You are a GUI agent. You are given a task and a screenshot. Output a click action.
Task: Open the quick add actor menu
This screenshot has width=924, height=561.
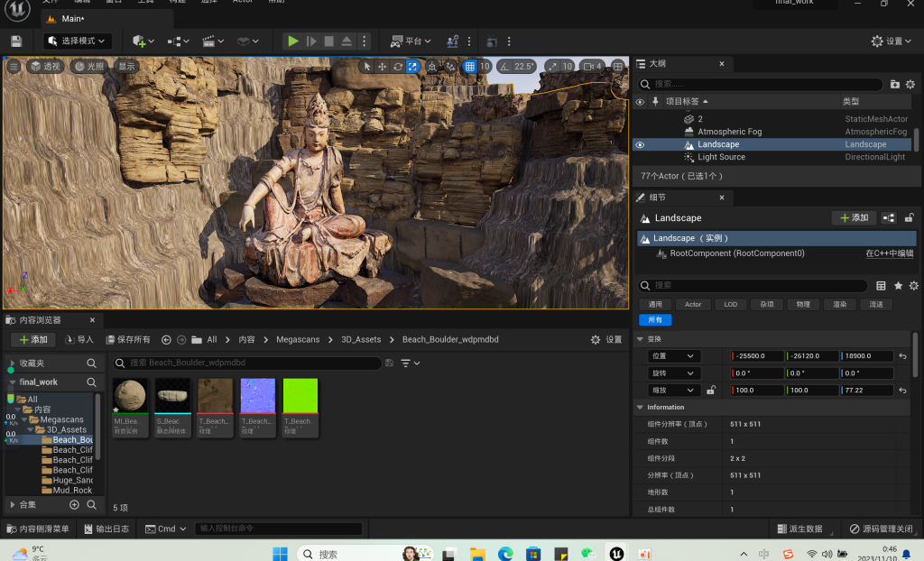point(143,41)
